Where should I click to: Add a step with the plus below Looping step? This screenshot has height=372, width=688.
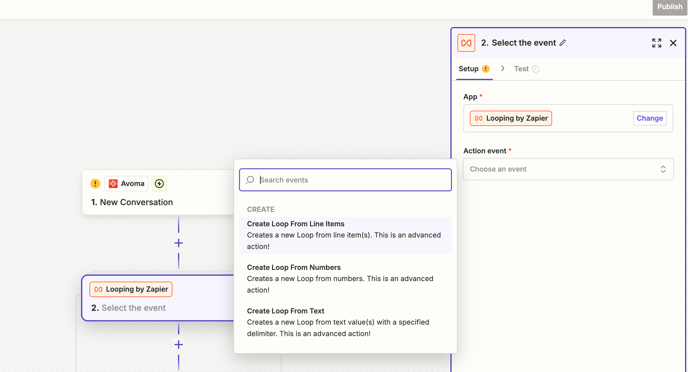pyautogui.click(x=179, y=344)
